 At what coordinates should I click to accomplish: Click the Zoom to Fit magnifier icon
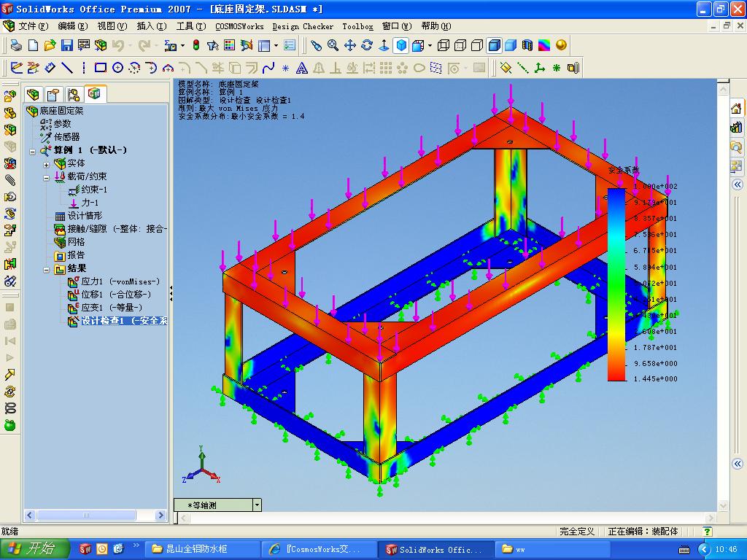[333, 45]
